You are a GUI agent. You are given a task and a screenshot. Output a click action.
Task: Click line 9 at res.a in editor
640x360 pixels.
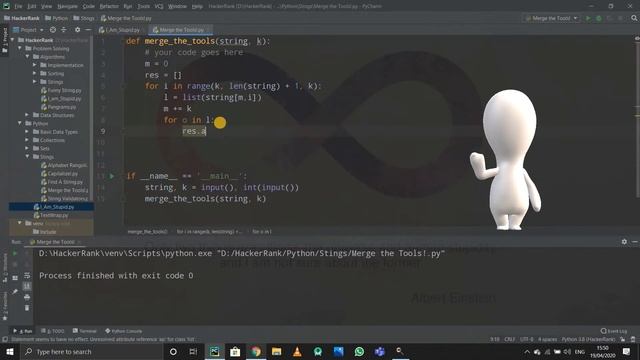click(194, 131)
